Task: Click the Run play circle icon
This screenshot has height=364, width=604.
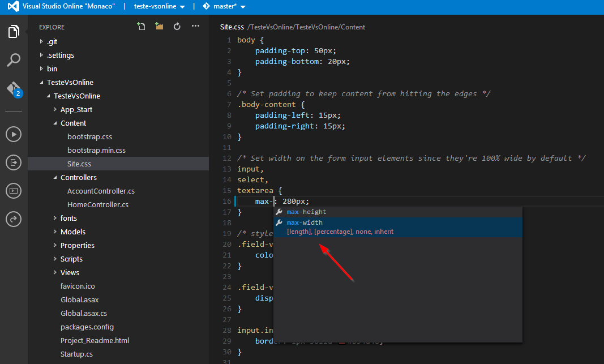Action: pyautogui.click(x=14, y=134)
